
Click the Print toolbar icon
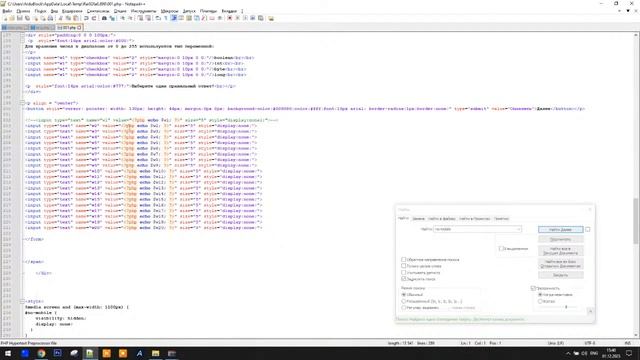click(x=50, y=18)
